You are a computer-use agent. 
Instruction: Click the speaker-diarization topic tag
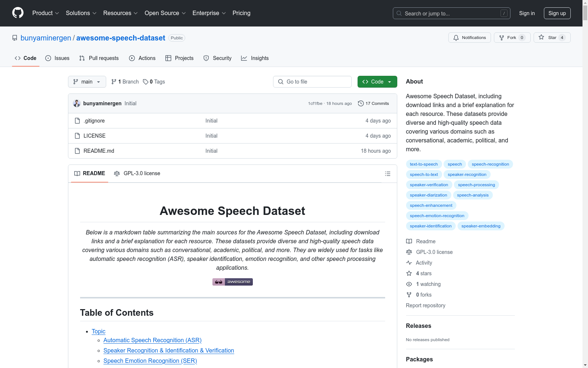[429, 195]
